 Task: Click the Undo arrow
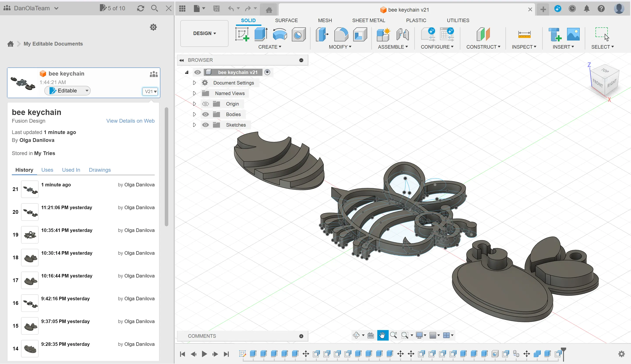[231, 9]
